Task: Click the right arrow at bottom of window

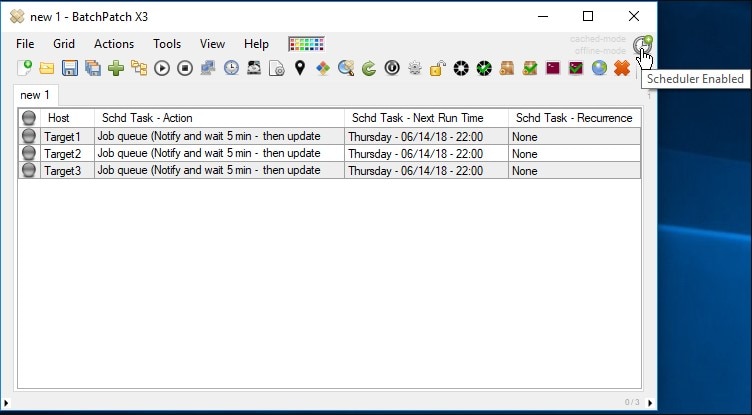Action: (650, 403)
